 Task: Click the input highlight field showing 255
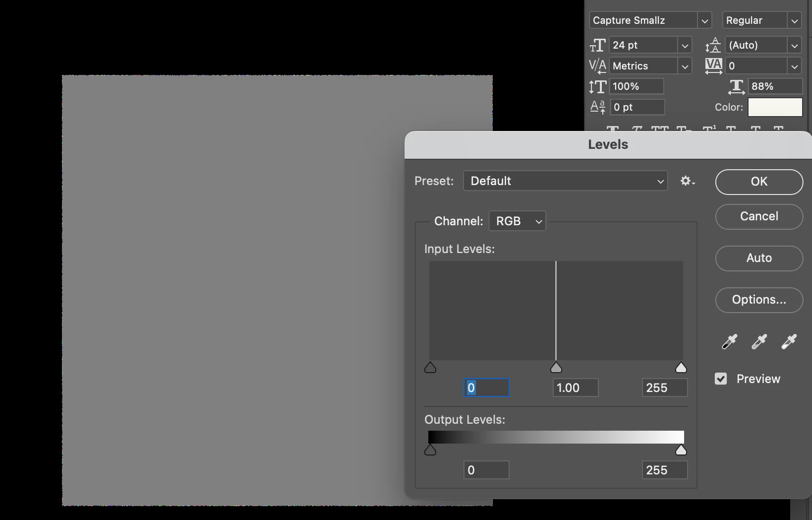665,388
